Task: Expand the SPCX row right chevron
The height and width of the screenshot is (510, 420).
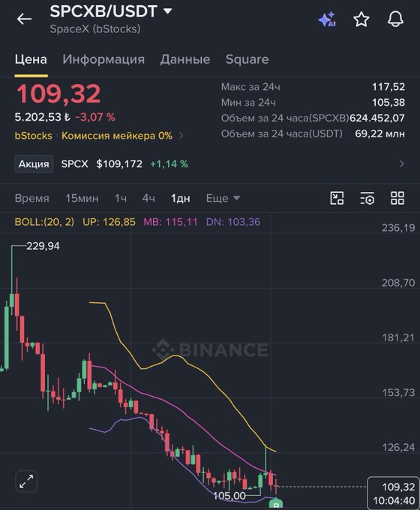Action: (x=402, y=164)
